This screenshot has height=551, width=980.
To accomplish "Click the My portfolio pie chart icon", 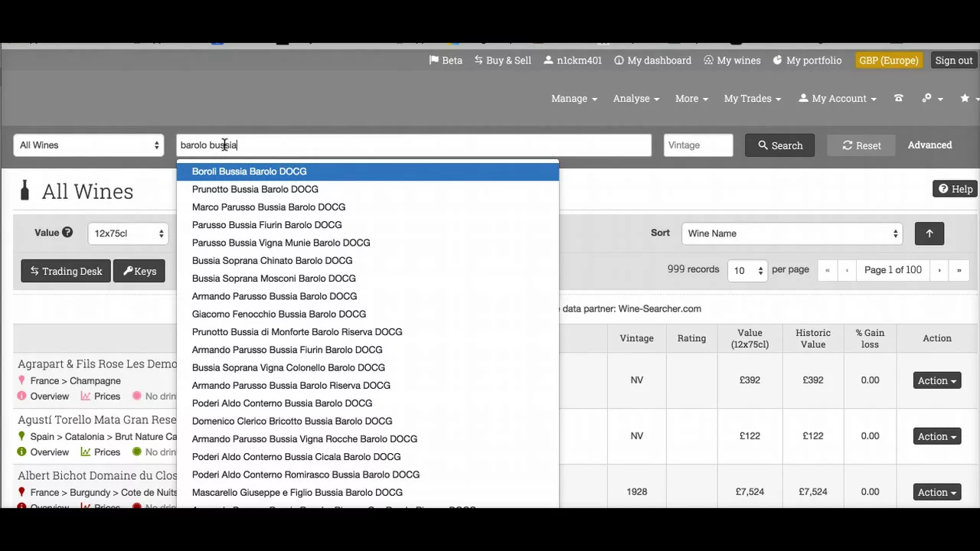I will click(778, 60).
